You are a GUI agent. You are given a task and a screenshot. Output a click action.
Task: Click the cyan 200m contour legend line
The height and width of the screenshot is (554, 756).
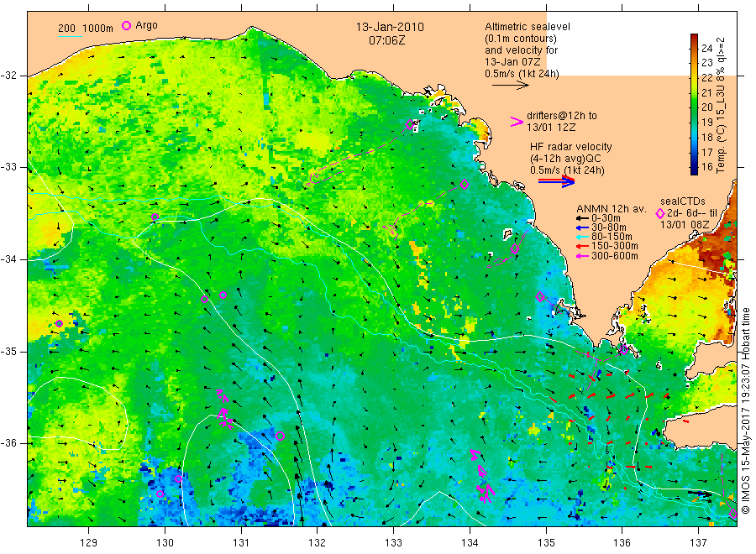(70, 36)
